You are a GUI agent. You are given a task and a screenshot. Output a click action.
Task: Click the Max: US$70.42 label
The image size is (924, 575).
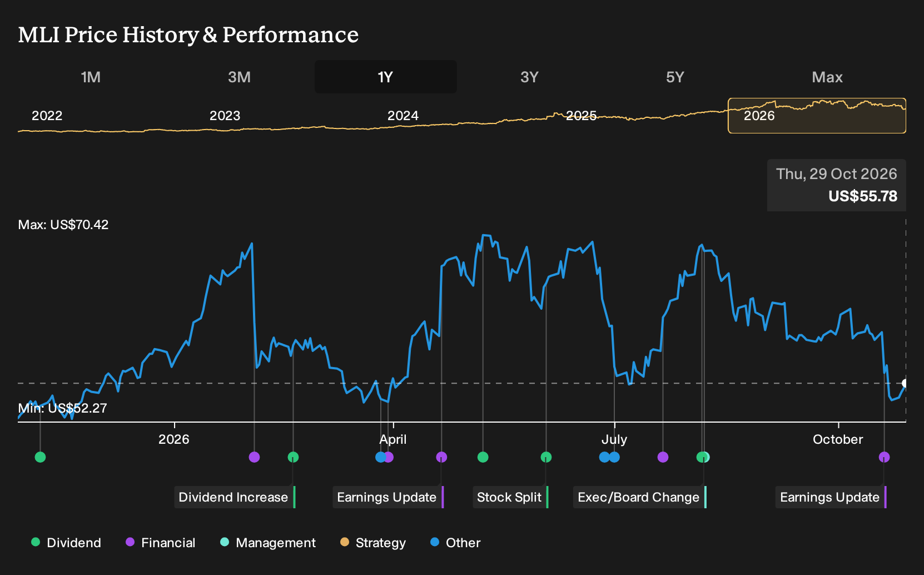[63, 225]
